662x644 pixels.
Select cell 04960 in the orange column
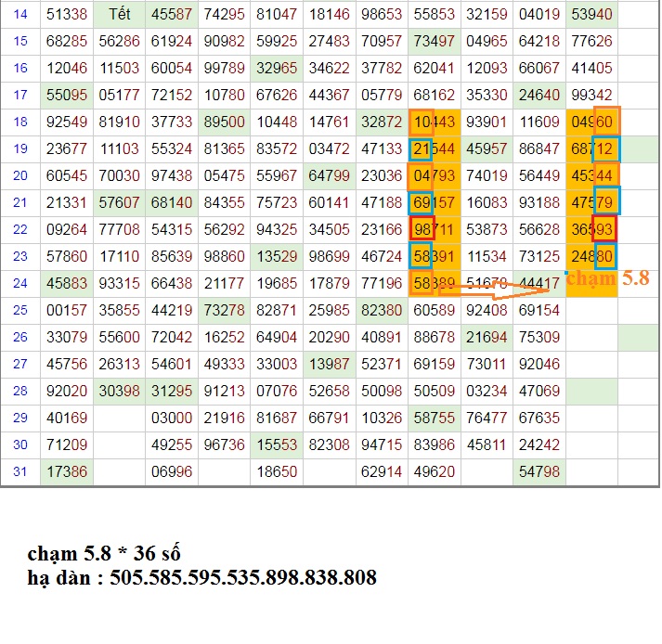592,122
